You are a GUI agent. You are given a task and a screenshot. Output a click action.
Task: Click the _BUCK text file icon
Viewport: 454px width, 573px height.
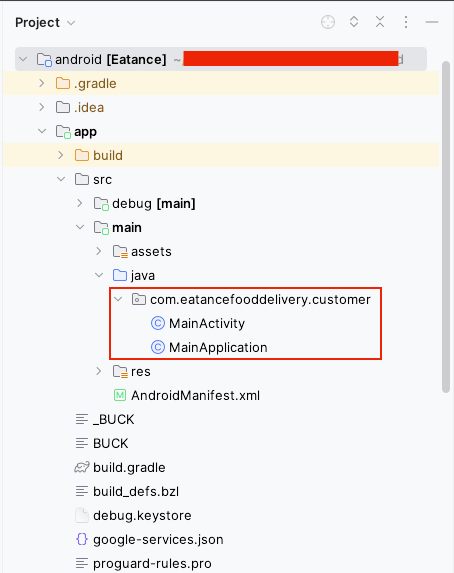(82, 419)
